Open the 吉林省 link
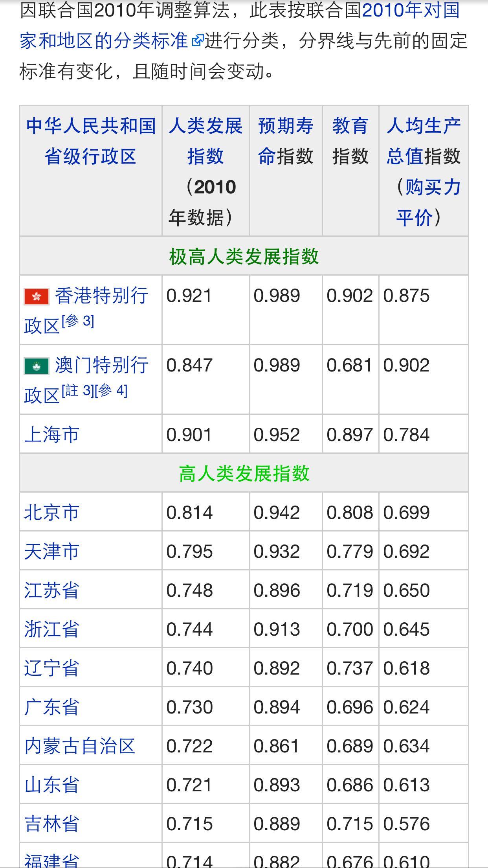The height and width of the screenshot is (868, 488). [52, 824]
